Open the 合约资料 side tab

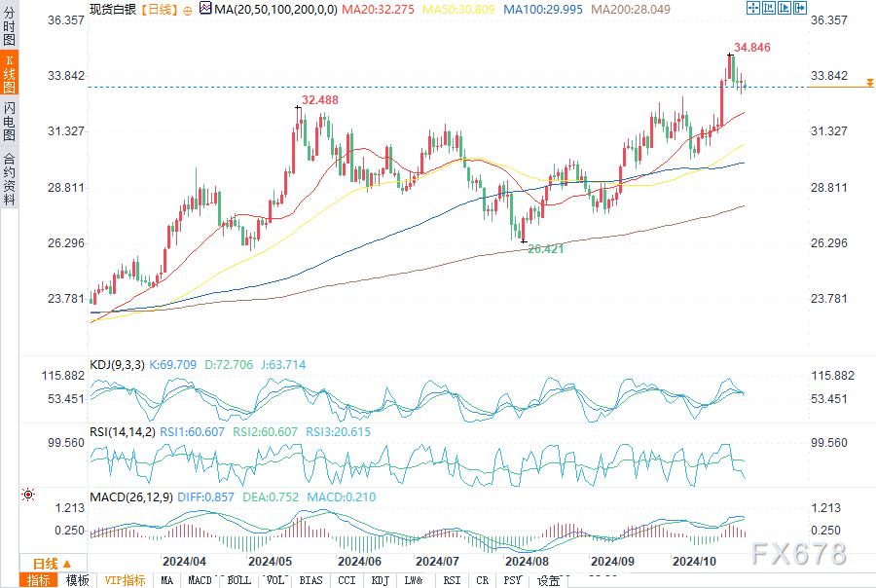pyautogui.click(x=9, y=178)
